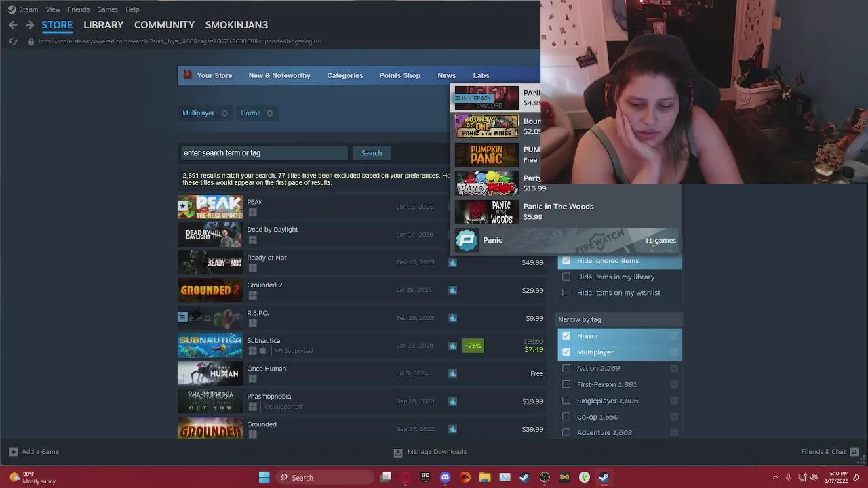Open the SMOKINJAN3 profile tab
Image resolution: width=868 pixels, height=488 pixels.
coord(237,25)
